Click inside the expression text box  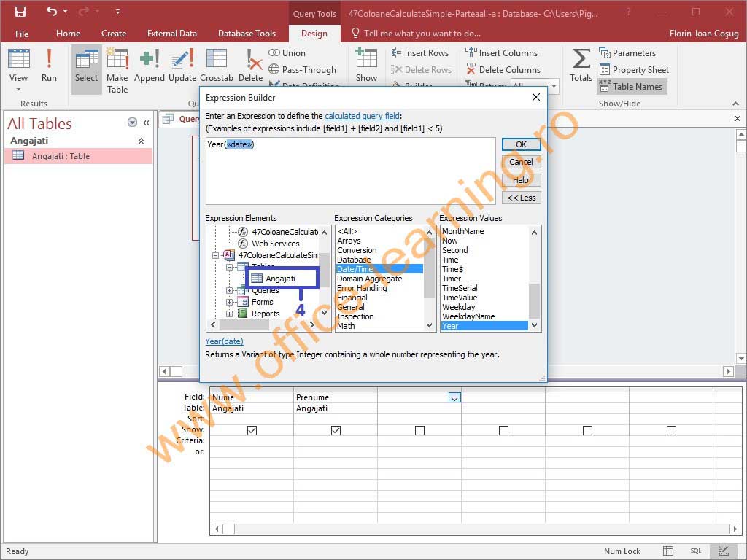(x=351, y=171)
